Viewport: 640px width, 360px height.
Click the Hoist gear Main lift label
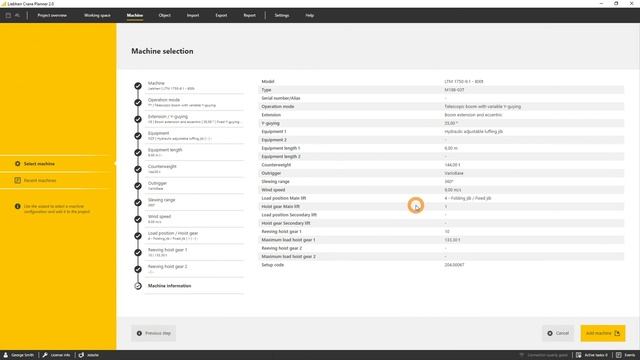pyautogui.click(x=280, y=207)
